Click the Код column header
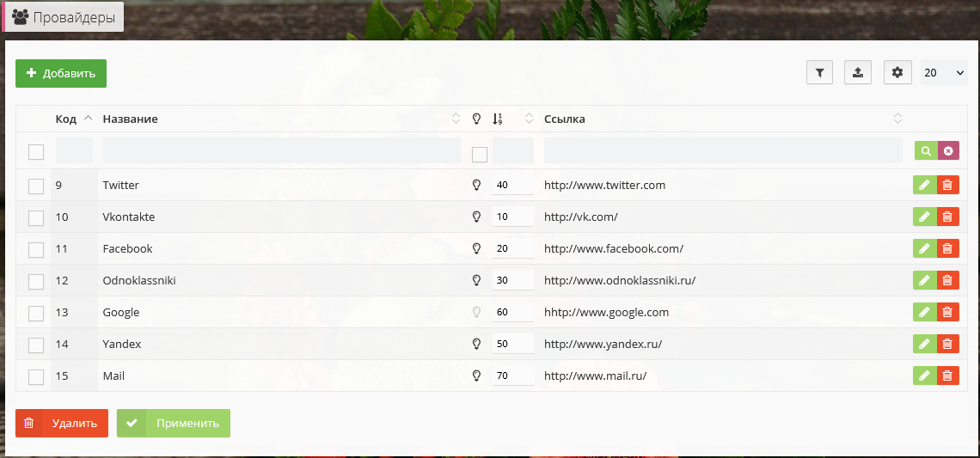Screen dimensions: 980x458 (x=66, y=119)
